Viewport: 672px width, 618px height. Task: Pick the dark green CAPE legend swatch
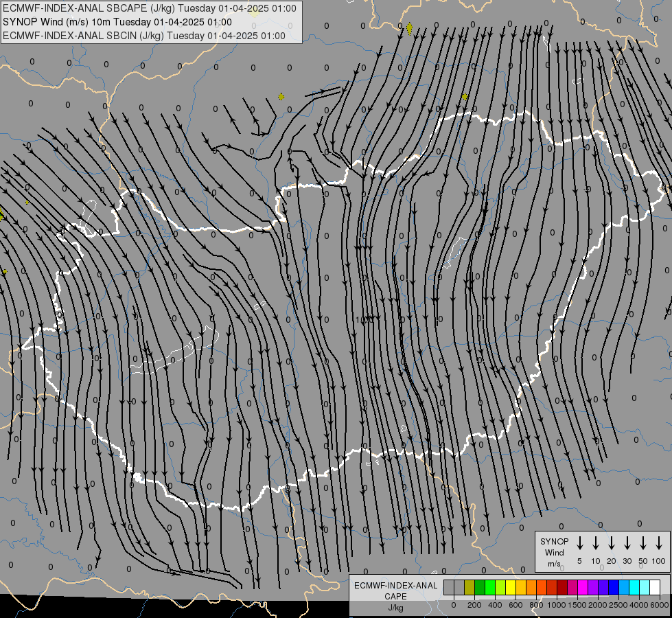tap(480, 587)
